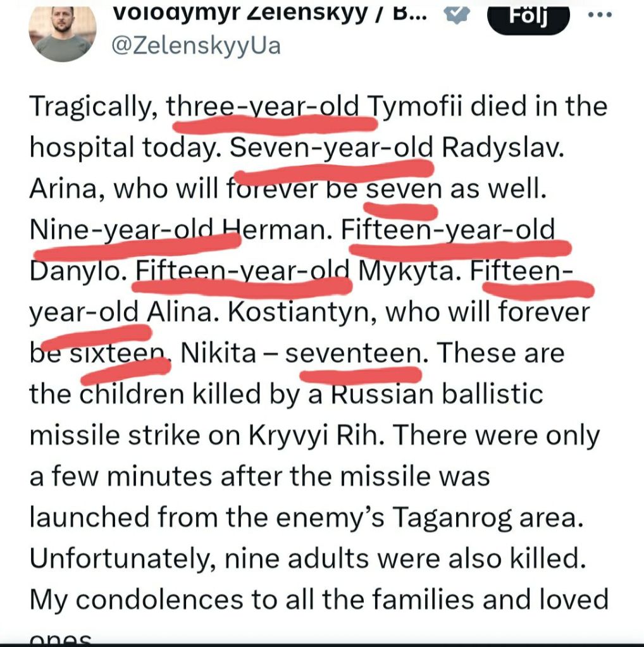Click the underlined word 'seventeen'

352,353
